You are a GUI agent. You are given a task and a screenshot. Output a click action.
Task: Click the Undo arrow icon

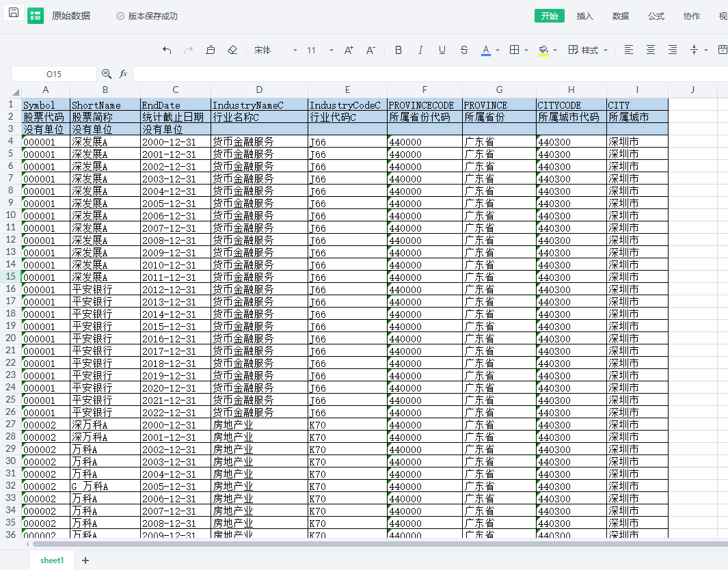pos(167,50)
